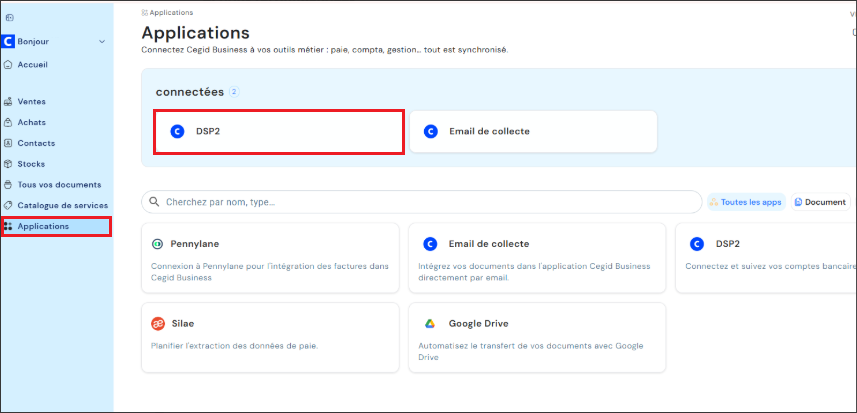This screenshot has width=857, height=413.
Task: Click the Applications grid icon in sidebar
Action: coord(8,226)
